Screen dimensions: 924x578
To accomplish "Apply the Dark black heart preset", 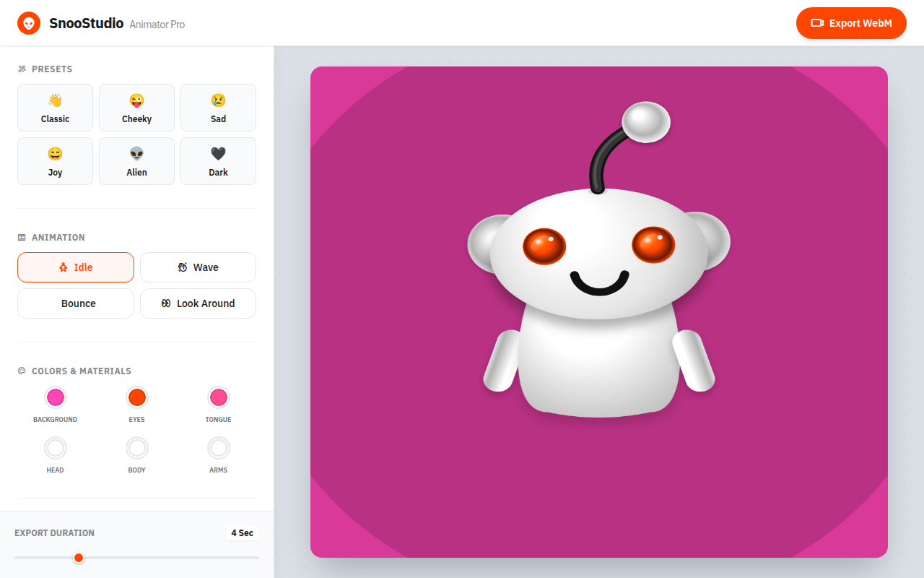I will pyautogui.click(x=218, y=161).
